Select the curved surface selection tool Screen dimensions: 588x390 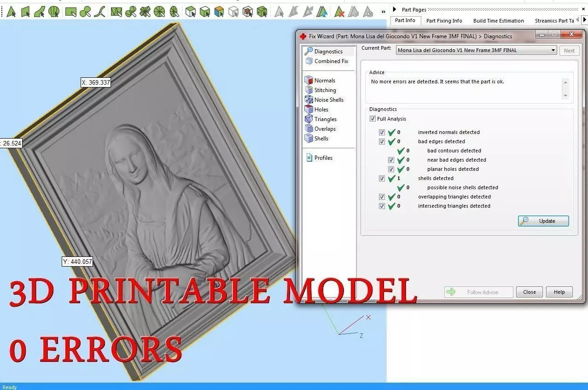click(x=40, y=12)
